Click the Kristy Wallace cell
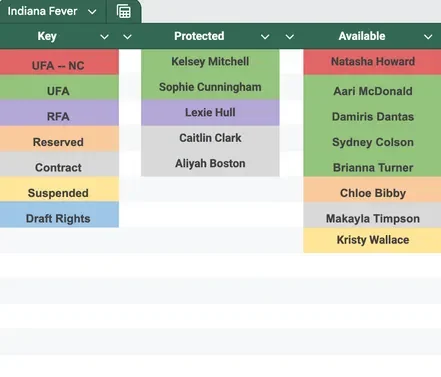The width and height of the screenshot is (441, 377). pyautogui.click(x=372, y=240)
